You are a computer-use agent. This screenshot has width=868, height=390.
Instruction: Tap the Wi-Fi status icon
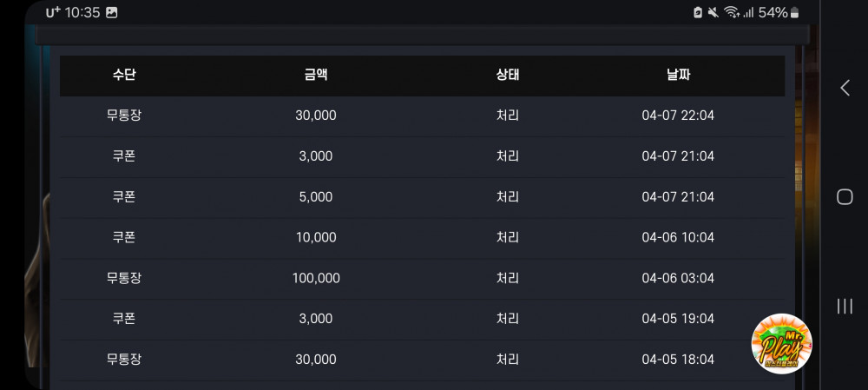(732, 12)
